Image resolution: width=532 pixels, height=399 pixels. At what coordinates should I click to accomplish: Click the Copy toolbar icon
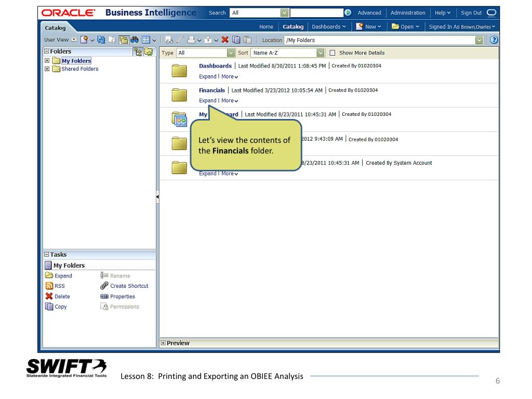coord(236,39)
